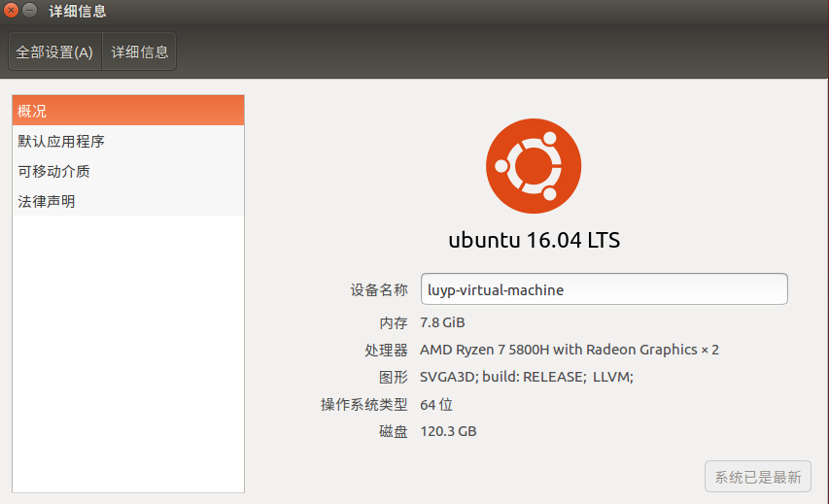Minimize the 详细信息 window
The image size is (829, 504).
pos(30,10)
